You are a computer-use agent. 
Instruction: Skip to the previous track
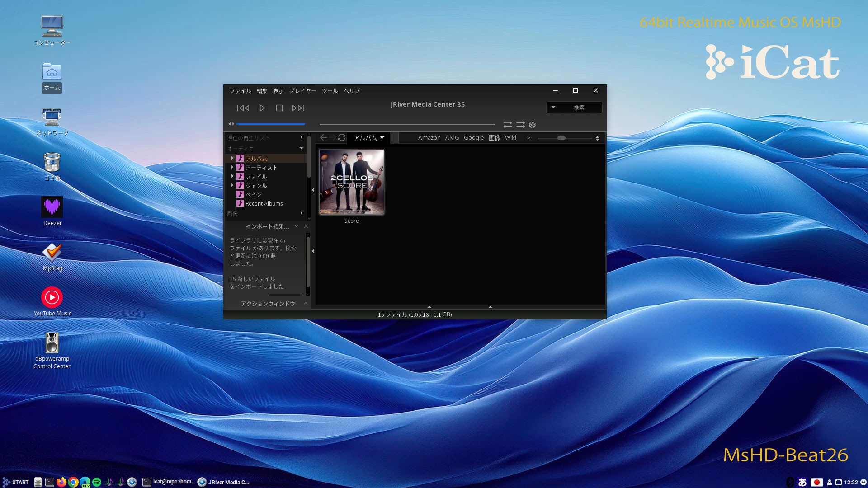pos(243,108)
